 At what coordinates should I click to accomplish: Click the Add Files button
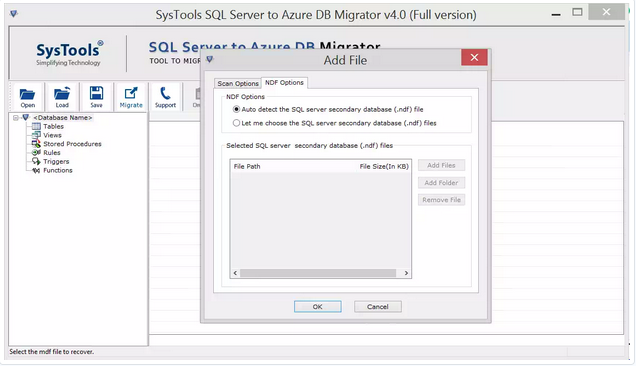pyautogui.click(x=441, y=165)
